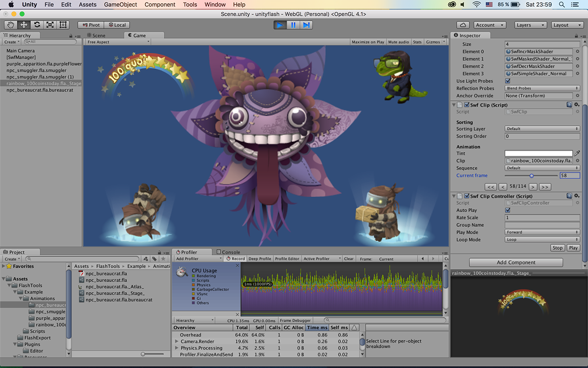Screen dimensions: 588x368
Task: Open the Loop Mode dropdown
Action: 542,240
